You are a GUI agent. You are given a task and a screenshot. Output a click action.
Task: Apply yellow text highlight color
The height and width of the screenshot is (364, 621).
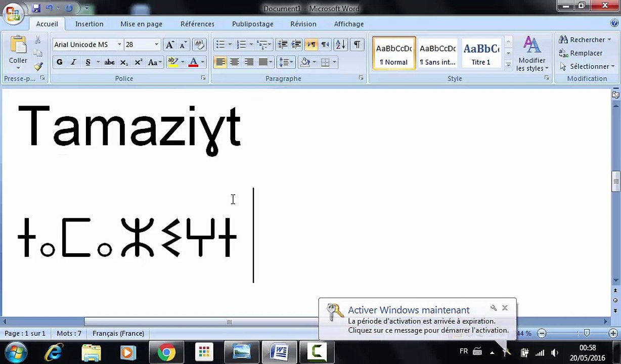(173, 62)
